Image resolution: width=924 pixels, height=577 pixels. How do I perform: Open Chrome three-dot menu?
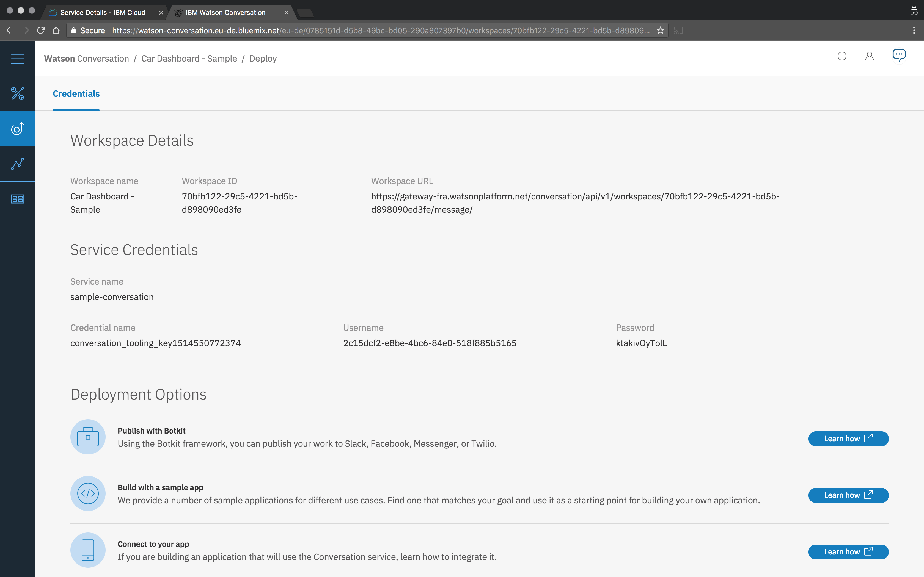click(x=914, y=30)
